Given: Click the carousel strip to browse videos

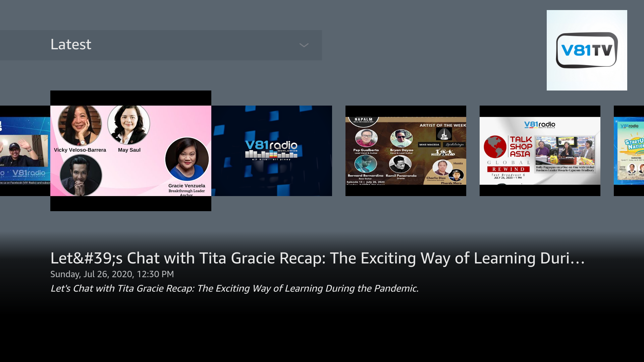Looking at the screenshot, I should (322, 150).
